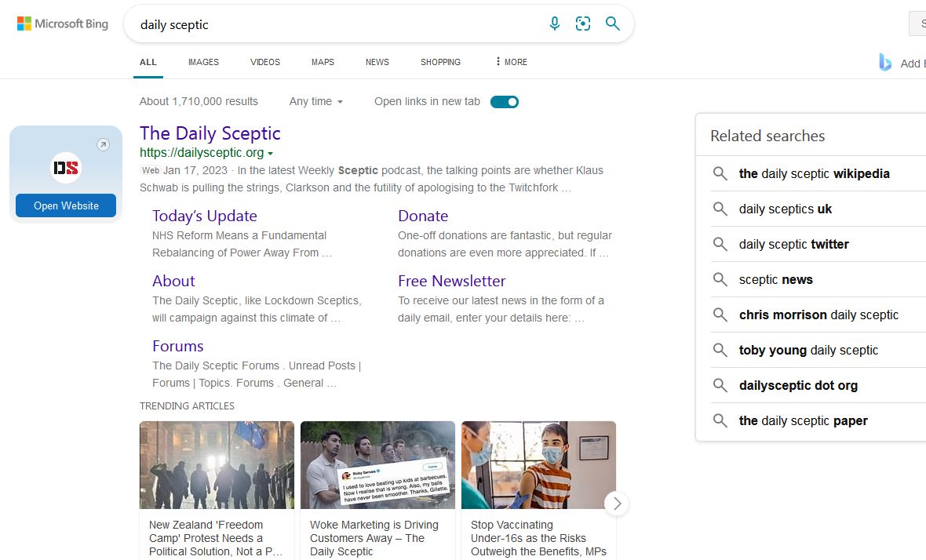Click search icon beside 'daily sceptics uk'
926x560 pixels.
720,209
